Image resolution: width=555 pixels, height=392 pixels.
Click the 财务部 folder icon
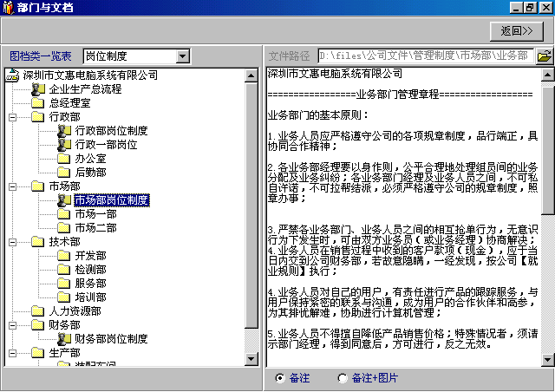point(37,325)
